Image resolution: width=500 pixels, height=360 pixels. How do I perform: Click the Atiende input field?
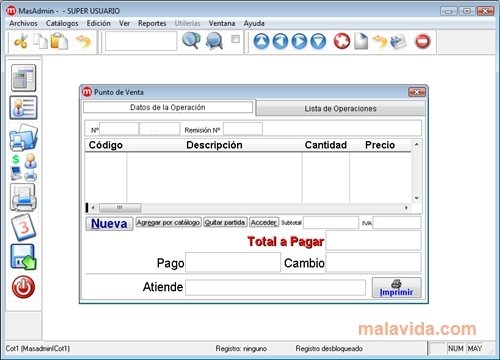[275, 287]
